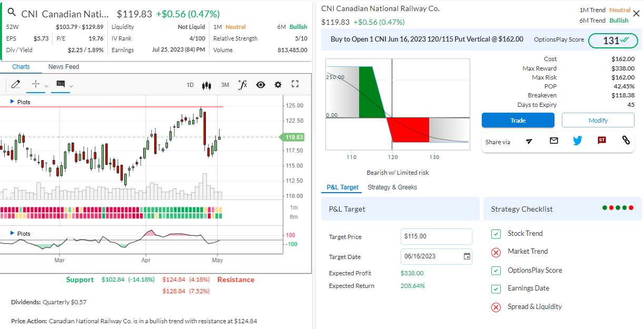Screen dimensions: 644x329
Task: Click the Buy to Open strategy description
Action: 427,39
